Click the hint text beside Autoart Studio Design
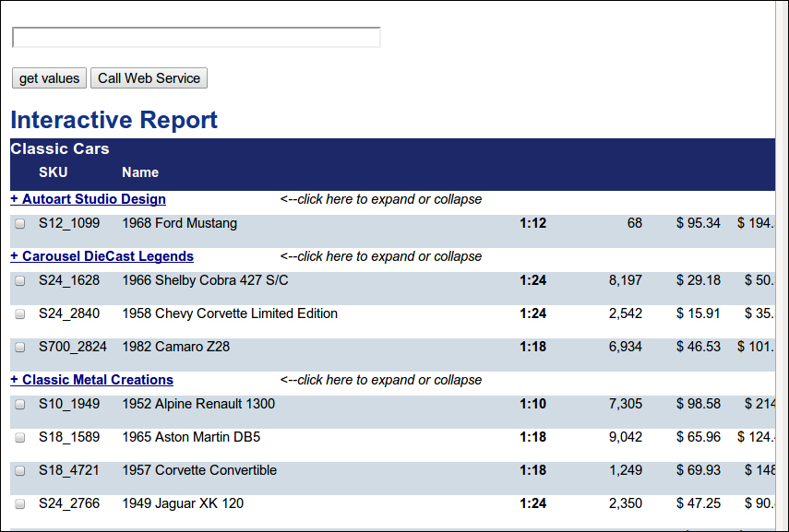Viewport: 789px width, 532px height. pyautogui.click(x=381, y=200)
